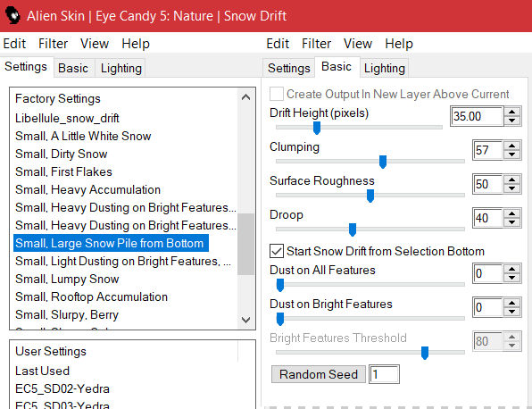Toggle Create Output In New Layer checkbox
Viewport: 532px width, 409px height.
point(277,94)
